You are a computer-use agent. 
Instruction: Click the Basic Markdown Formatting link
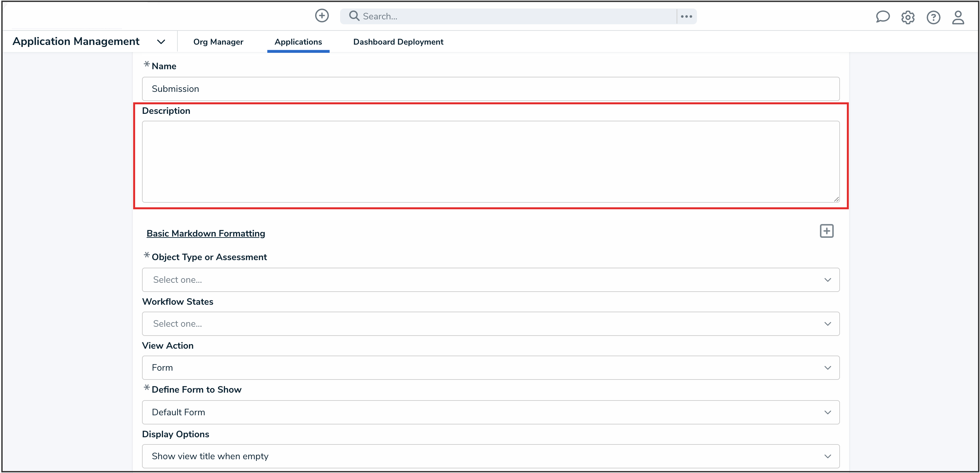205,233
